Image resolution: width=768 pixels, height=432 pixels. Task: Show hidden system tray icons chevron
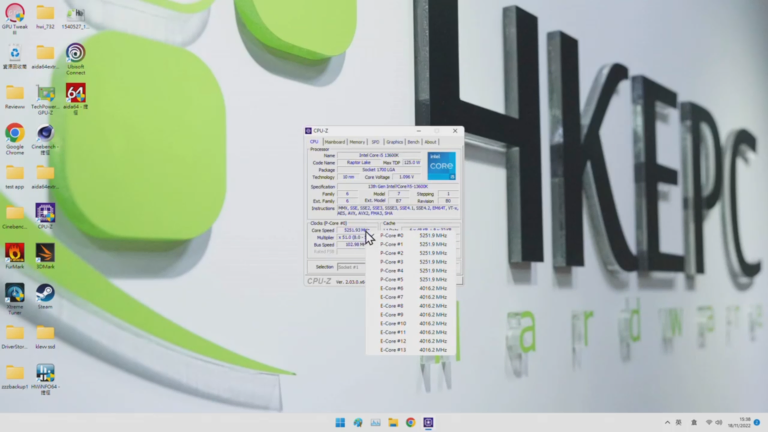point(667,422)
